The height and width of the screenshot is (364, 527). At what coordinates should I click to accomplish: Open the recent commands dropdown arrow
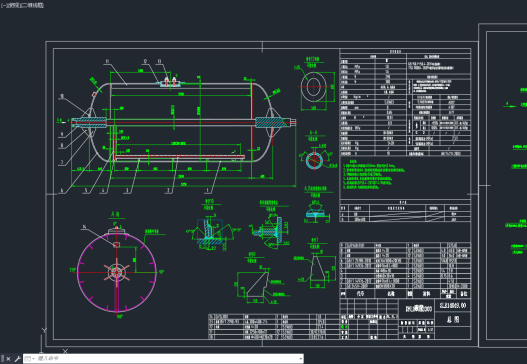point(33,359)
